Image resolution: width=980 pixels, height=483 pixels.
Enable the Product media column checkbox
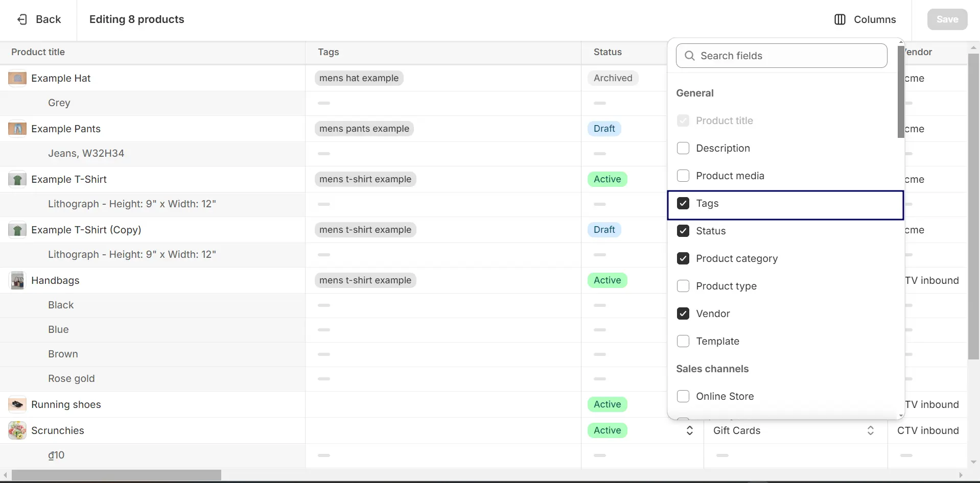(x=683, y=176)
